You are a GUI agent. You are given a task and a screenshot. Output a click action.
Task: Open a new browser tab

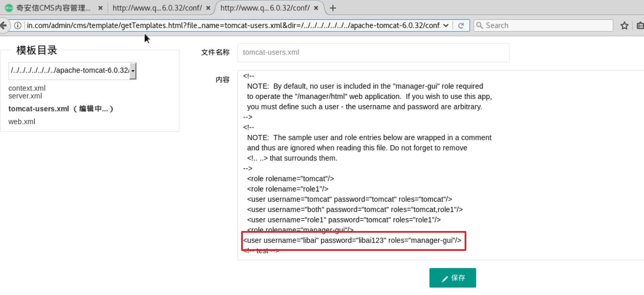point(333,8)
